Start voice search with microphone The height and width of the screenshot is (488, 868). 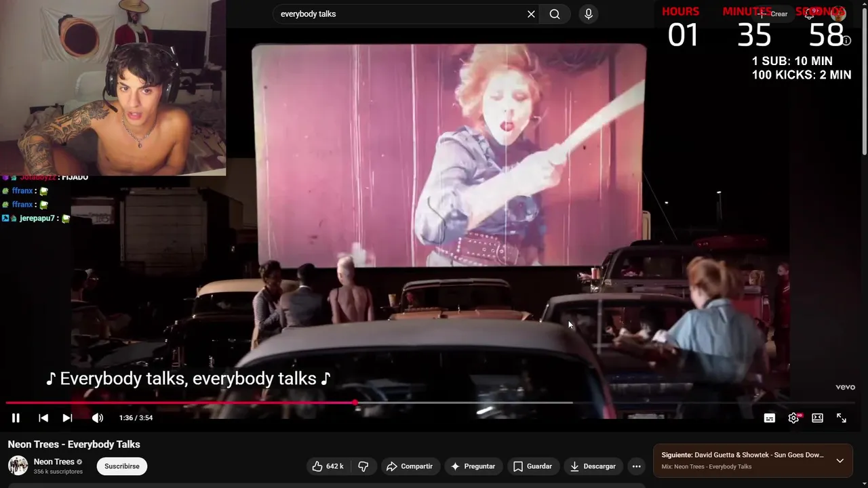click(x=588, y=14)
